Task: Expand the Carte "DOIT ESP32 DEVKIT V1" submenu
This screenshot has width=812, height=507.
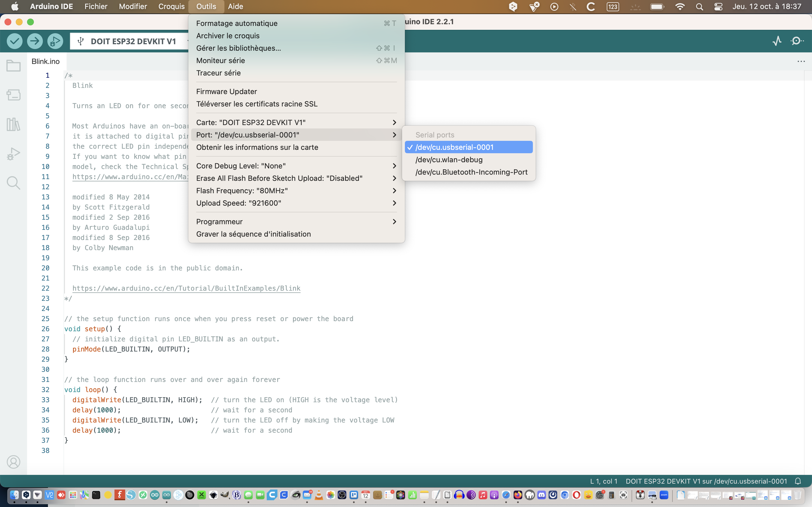Action: (x=296, y=123)
